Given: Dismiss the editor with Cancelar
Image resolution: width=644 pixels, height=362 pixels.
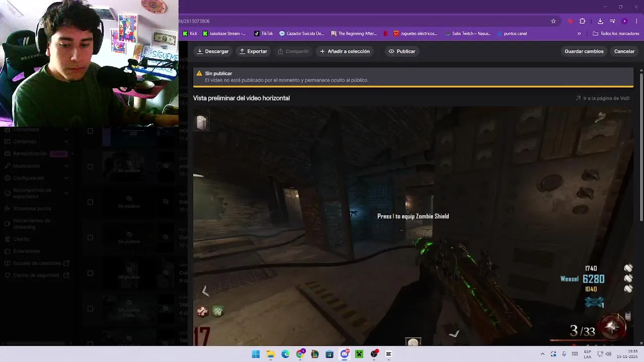Looking at the screenshot, I should (624, 51).
